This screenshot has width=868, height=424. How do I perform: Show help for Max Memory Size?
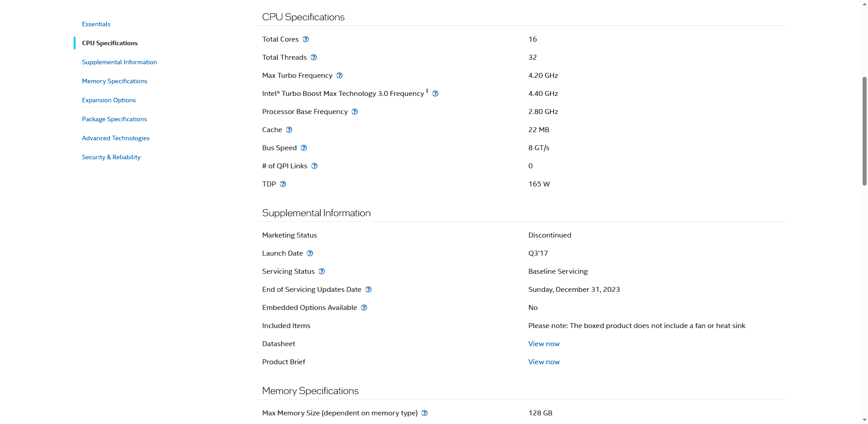pyautogui.click(x=425, y=413)
